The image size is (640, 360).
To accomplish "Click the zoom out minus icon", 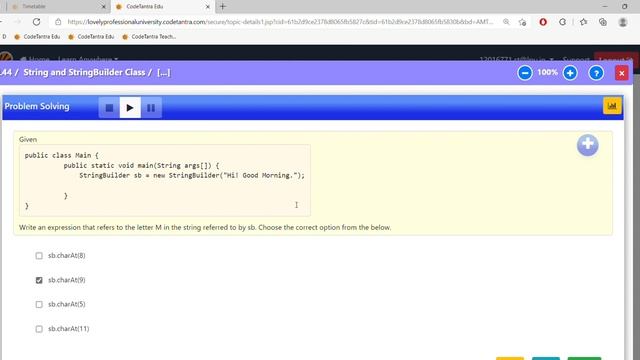I will (524, 73).
